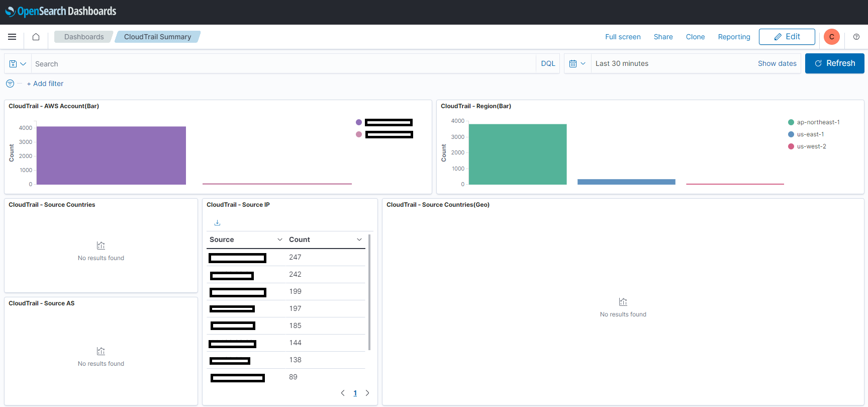Click the CloudTrail - Source Countries(Geo) panel title
868x407 pixels.
coord(438,205)
